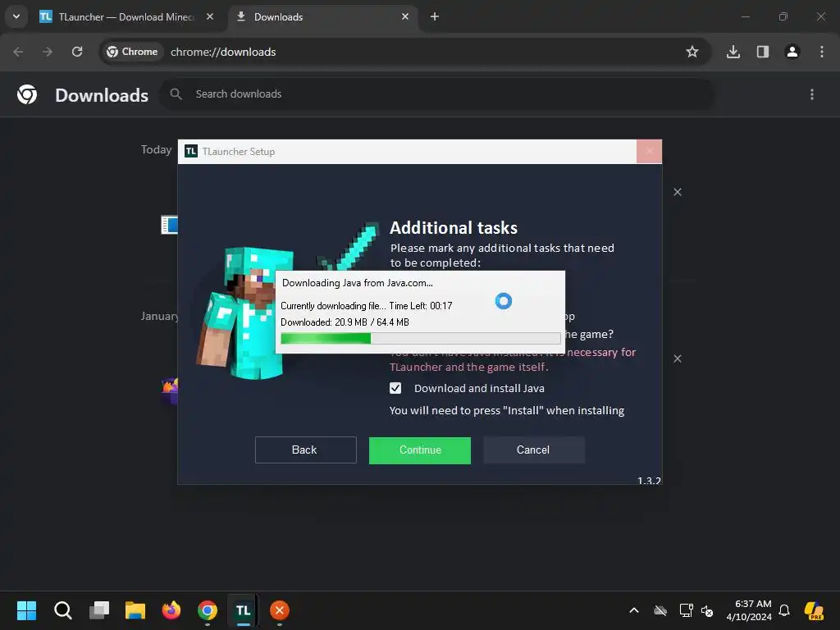The image size is (840, 630).
Task: Click Cancel in TLauncher Setup
Action: pos(533,450)
